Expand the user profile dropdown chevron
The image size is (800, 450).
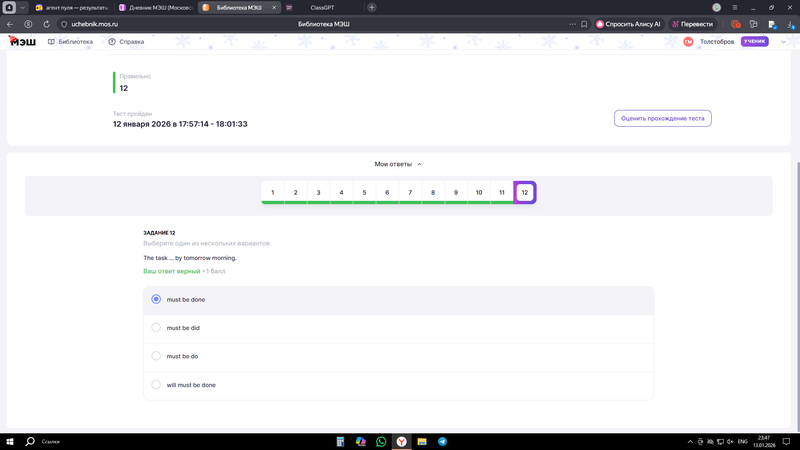point(783,42)
